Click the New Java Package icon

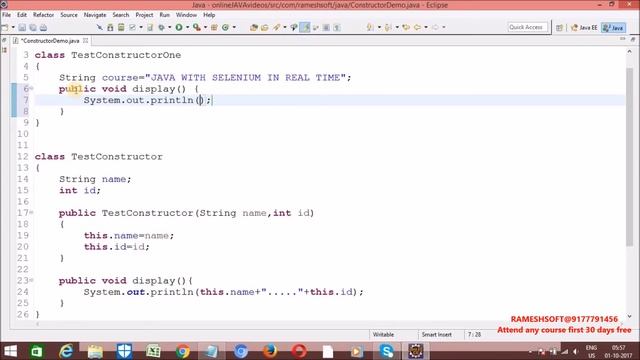coord(214,27)
